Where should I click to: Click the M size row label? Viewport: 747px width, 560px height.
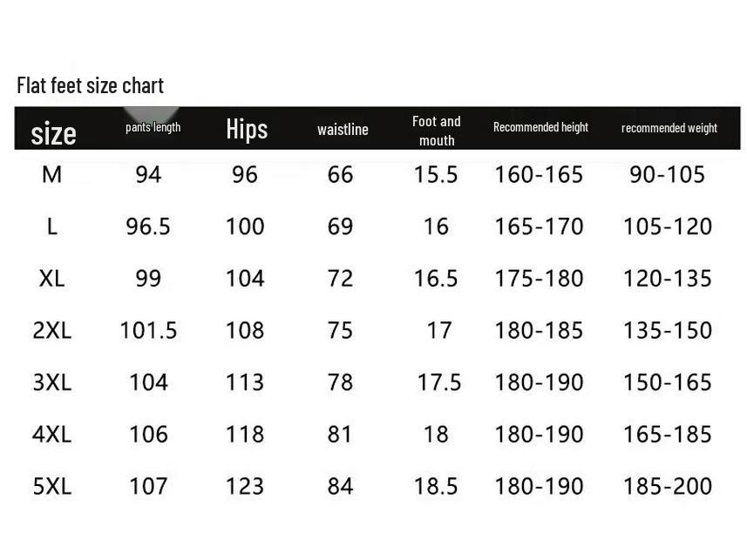pos(52,175)
